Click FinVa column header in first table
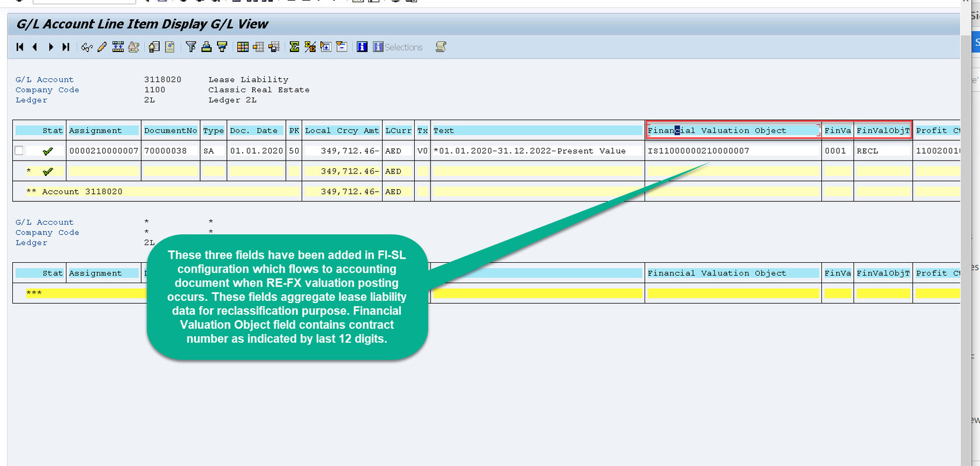This screenshot has width=980, height=466. click(x=838, y=131)
